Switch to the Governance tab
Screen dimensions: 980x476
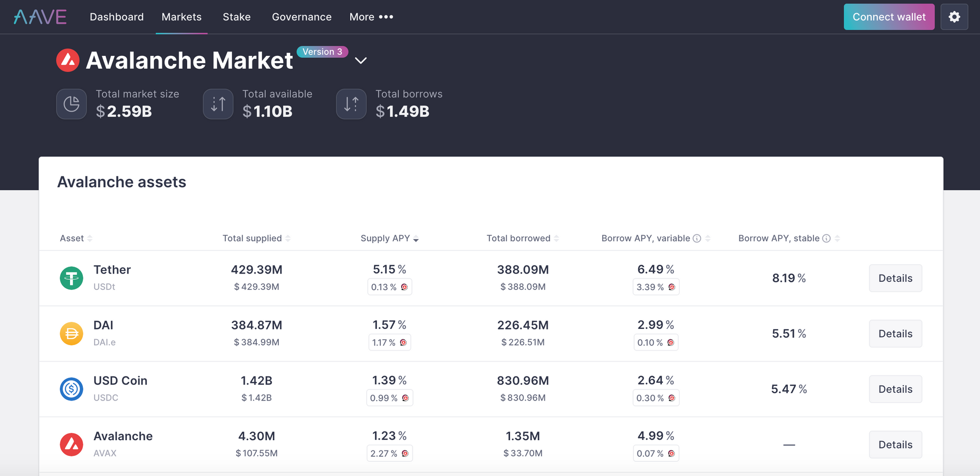coord(301,16)
